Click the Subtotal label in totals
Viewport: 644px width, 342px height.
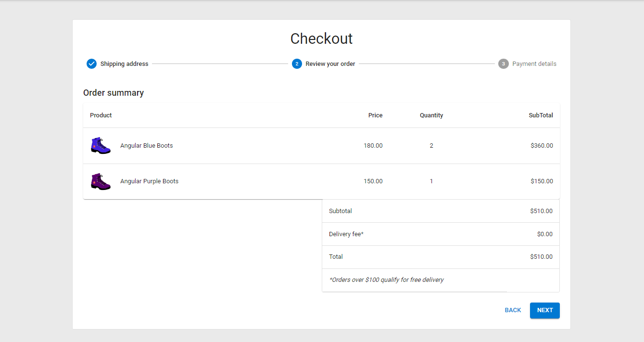point(341,211)
